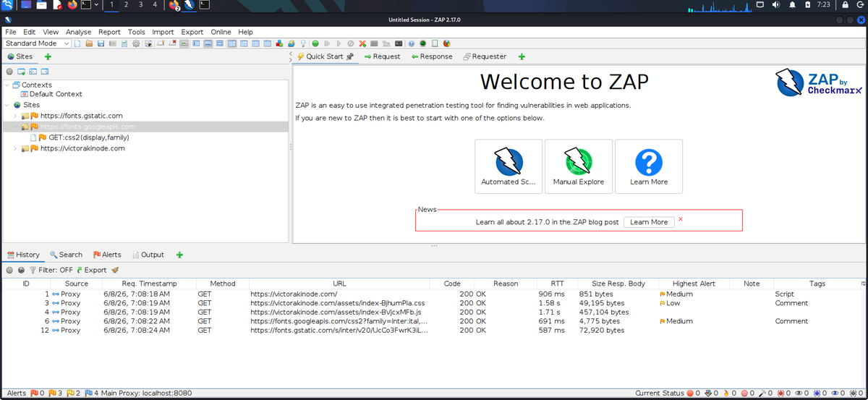Open the Tools menu
This screenshot has width=868, height=400.
[137, 32]
